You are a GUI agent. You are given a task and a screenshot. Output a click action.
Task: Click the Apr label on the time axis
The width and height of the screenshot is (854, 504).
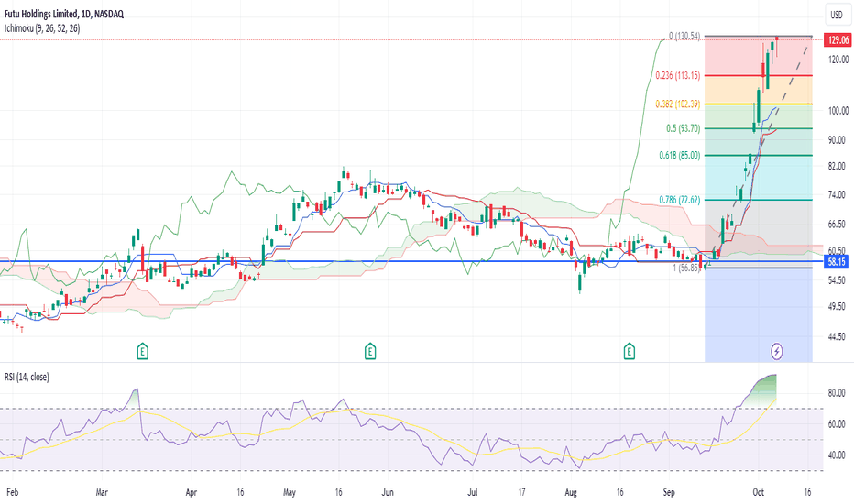[x=192, y=492]
